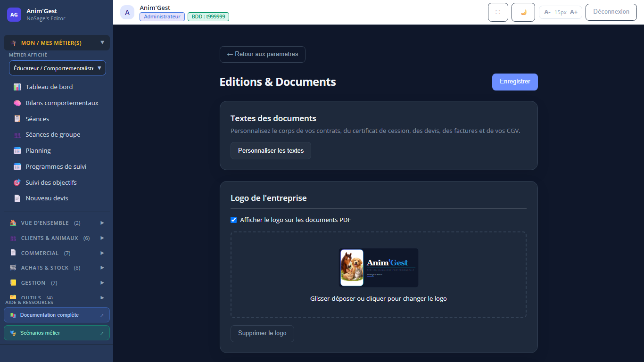Image resolution: width=644 pixels, height=362 pixels.
Task: Click the AG logo badge in sidebar
Action: tap(14, 15)
